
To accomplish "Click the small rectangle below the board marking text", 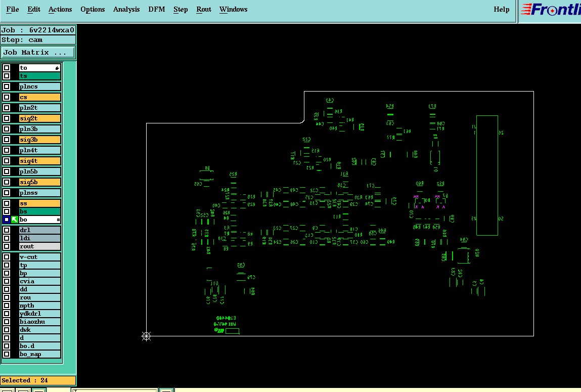I will coord(232,331).
